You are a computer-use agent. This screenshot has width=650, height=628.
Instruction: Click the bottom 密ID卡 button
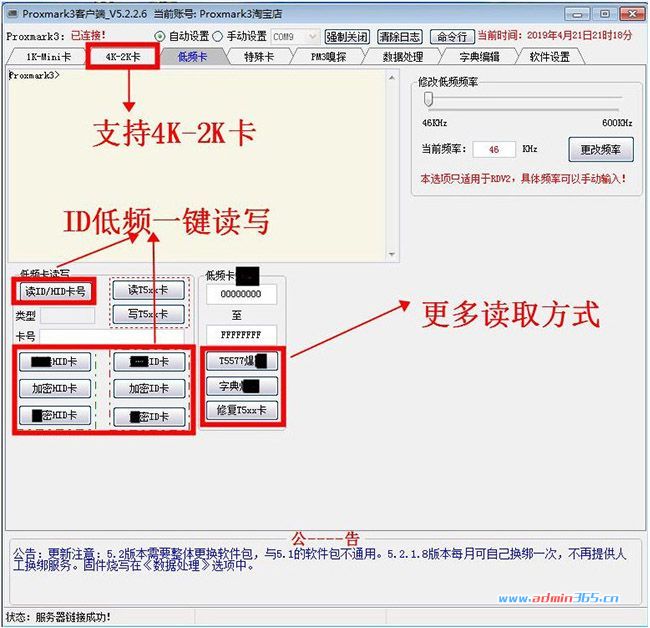tap(149, 417)
